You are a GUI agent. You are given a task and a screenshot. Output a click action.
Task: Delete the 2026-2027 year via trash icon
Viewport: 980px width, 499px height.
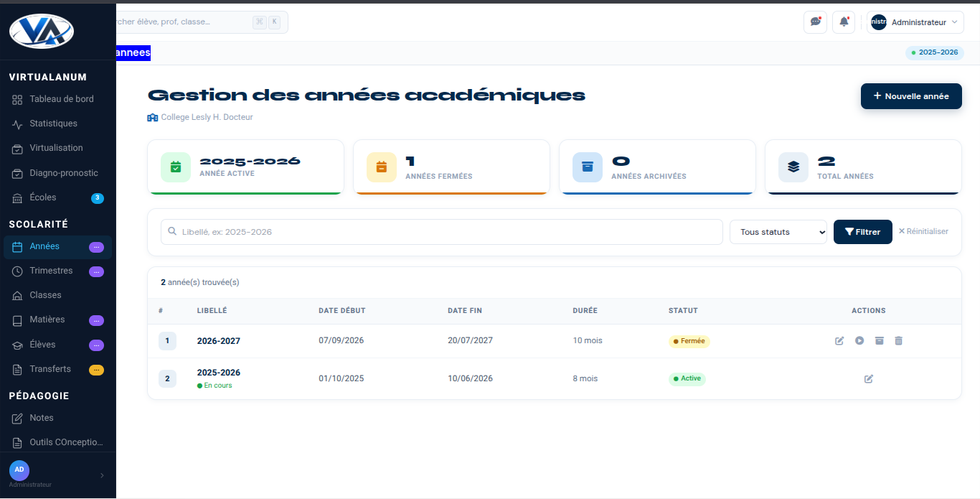(898, 340)
